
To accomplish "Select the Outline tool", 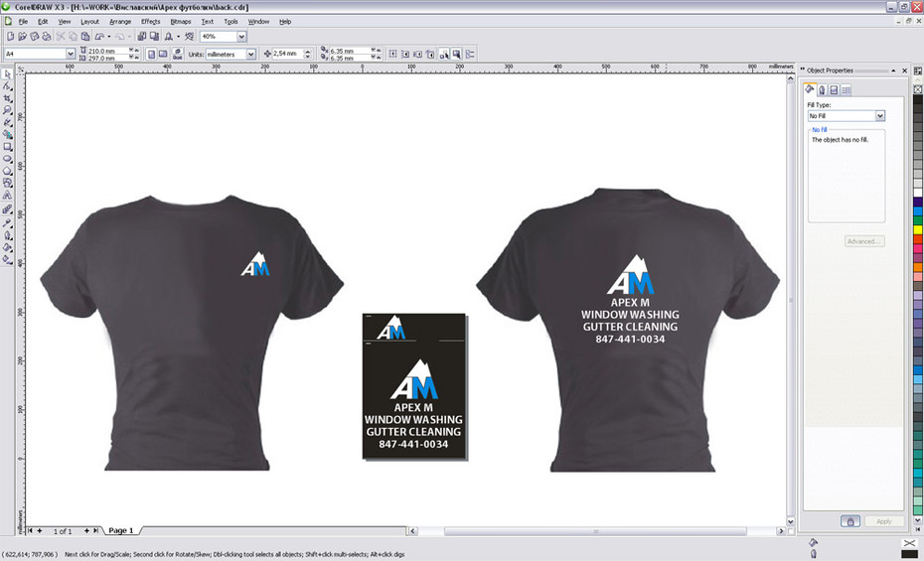I will coord(7,235).
